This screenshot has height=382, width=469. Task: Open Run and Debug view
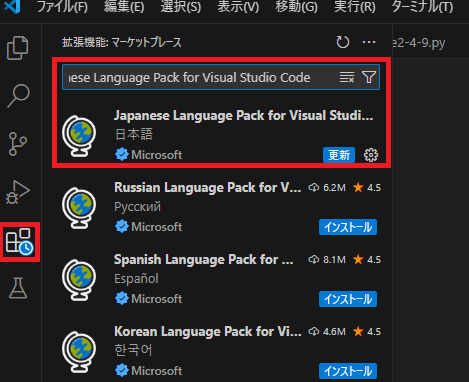18,192
